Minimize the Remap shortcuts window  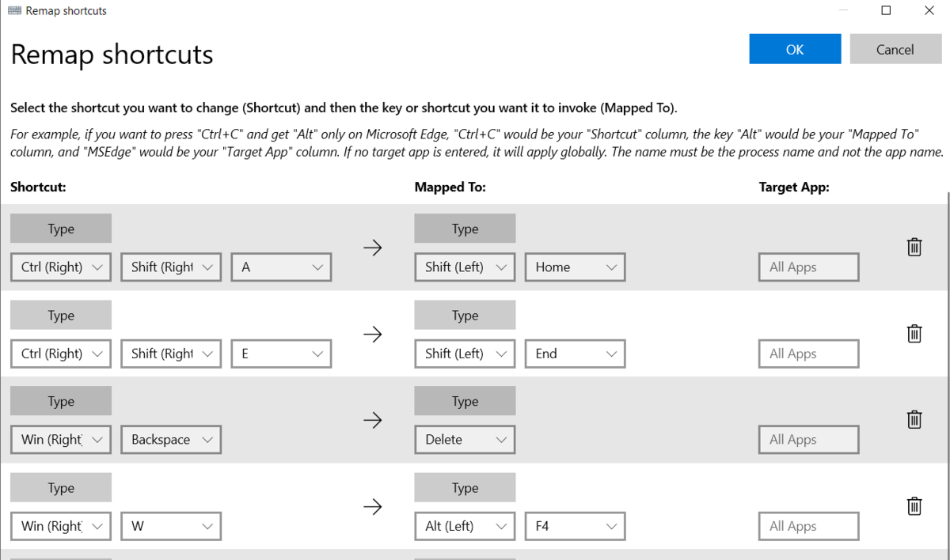pyautogui.click(x=843, y=11)
